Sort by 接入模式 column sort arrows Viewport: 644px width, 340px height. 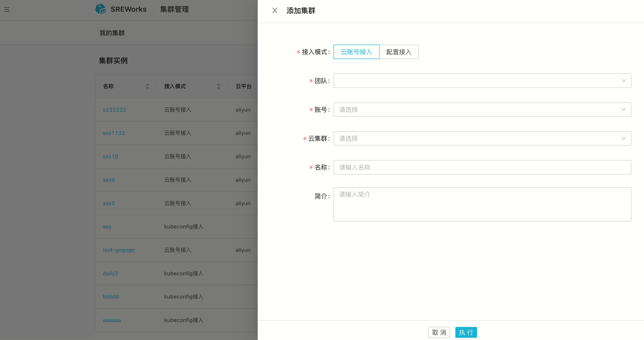(x=218, y=86)
